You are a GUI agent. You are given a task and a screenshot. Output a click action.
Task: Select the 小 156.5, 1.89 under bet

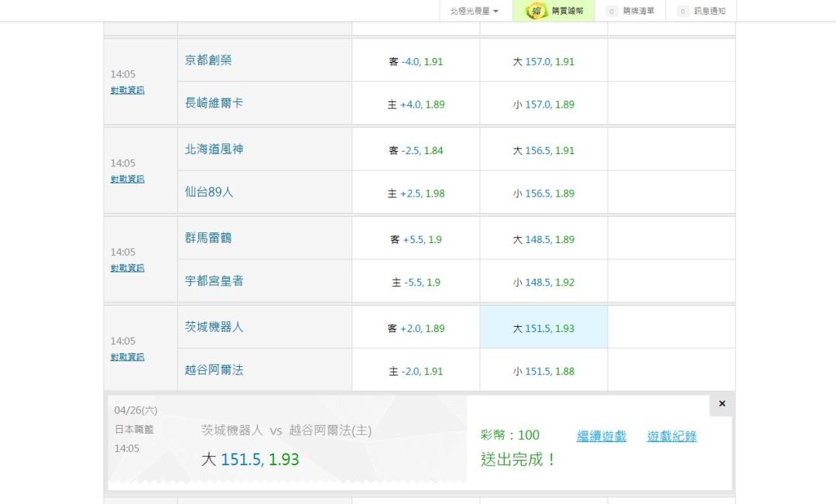point(543,194)
